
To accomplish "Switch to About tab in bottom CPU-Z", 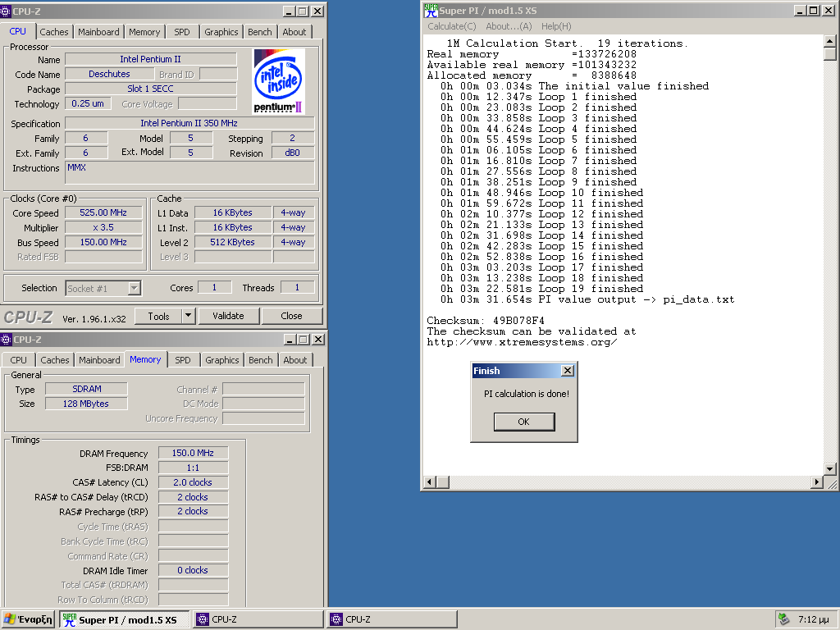I will coord(295,361).
